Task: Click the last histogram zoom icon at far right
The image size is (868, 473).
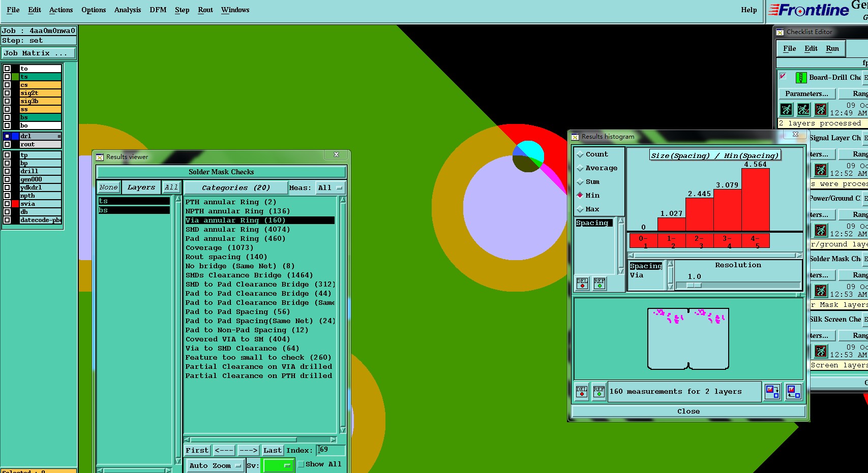Action: pos(793,392)
